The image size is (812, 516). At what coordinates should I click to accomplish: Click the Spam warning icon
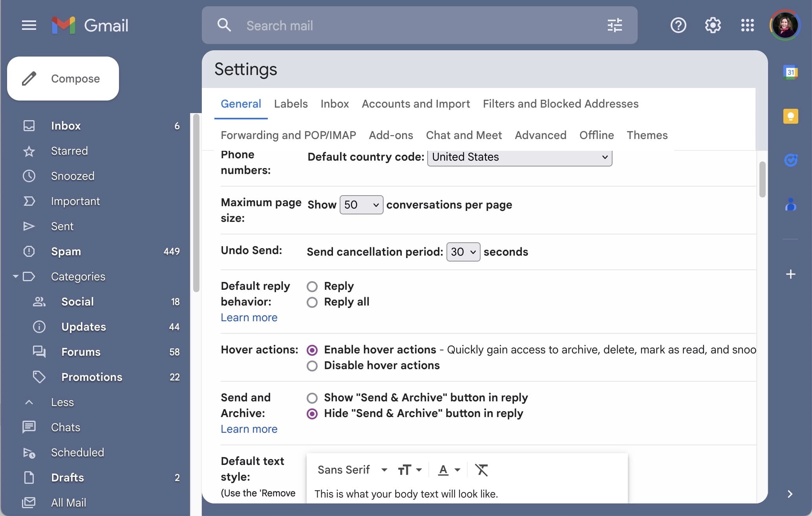(x=29, y=251)
